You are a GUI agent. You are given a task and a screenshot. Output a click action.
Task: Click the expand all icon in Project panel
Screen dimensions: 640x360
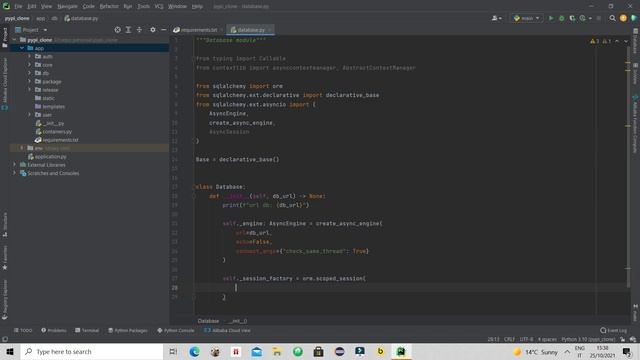click(x=128, y=30)
